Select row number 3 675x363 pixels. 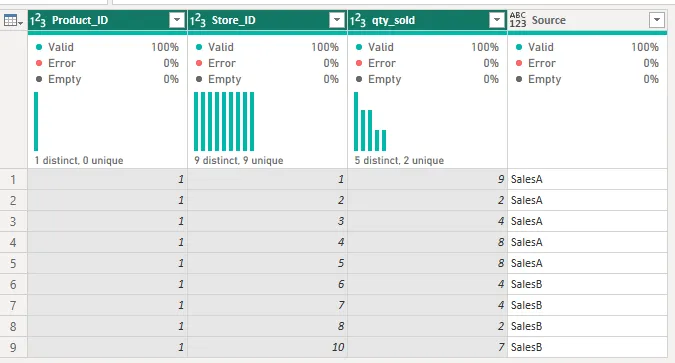point(13,221)
